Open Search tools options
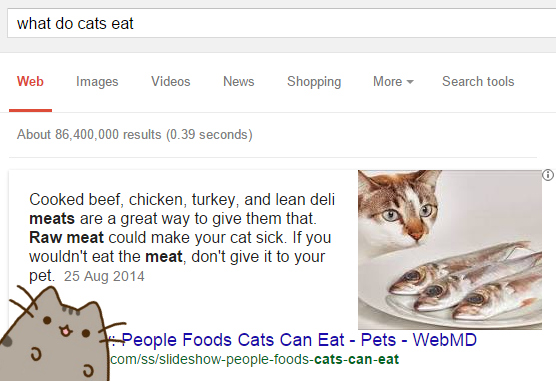The height and width of the screenshot is (381, 556). pos(478,82)
